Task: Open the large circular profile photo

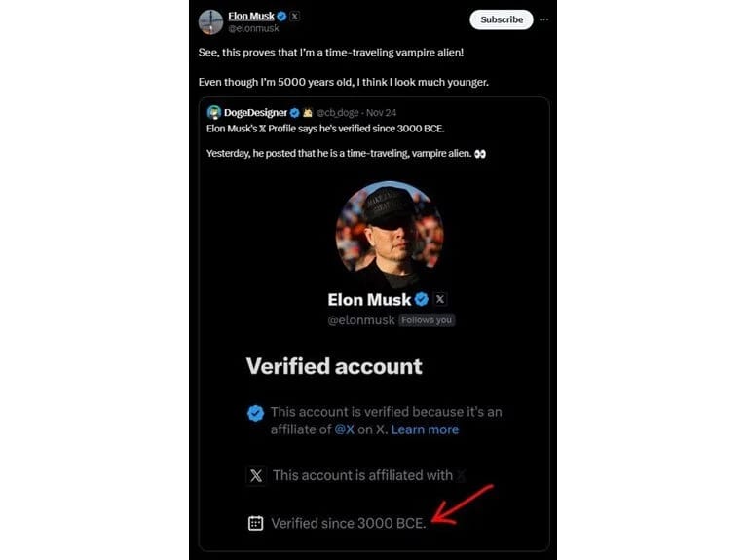Action: (x=390, y=232)
